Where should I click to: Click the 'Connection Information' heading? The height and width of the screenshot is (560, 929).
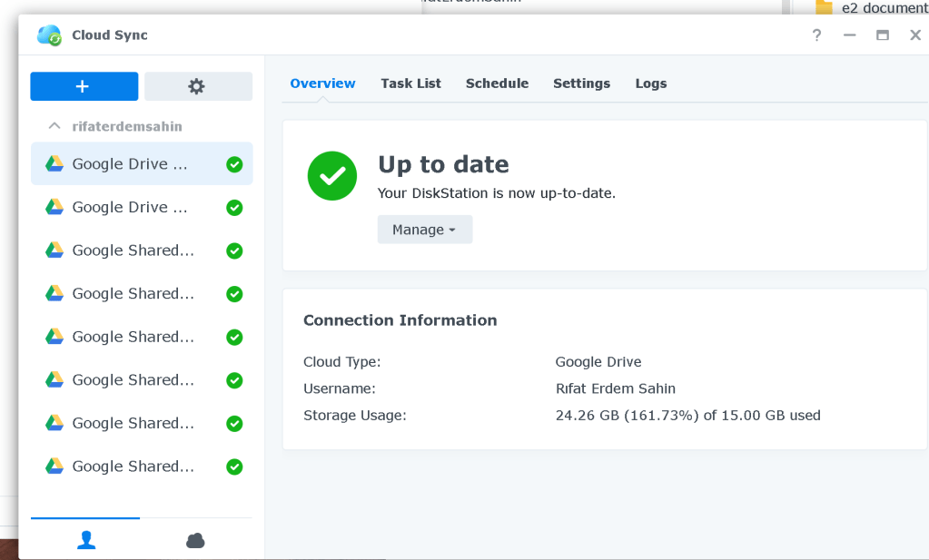point(400,320)
